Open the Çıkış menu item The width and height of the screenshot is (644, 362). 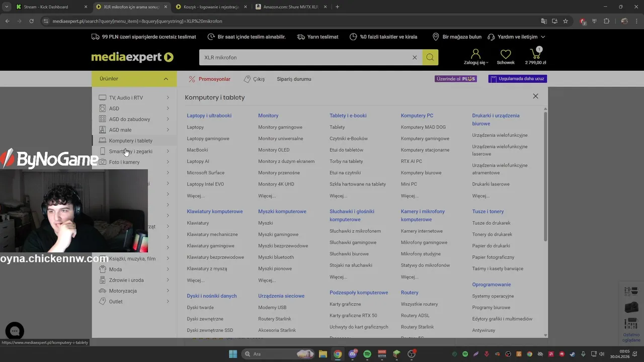[x=259, y=79]
